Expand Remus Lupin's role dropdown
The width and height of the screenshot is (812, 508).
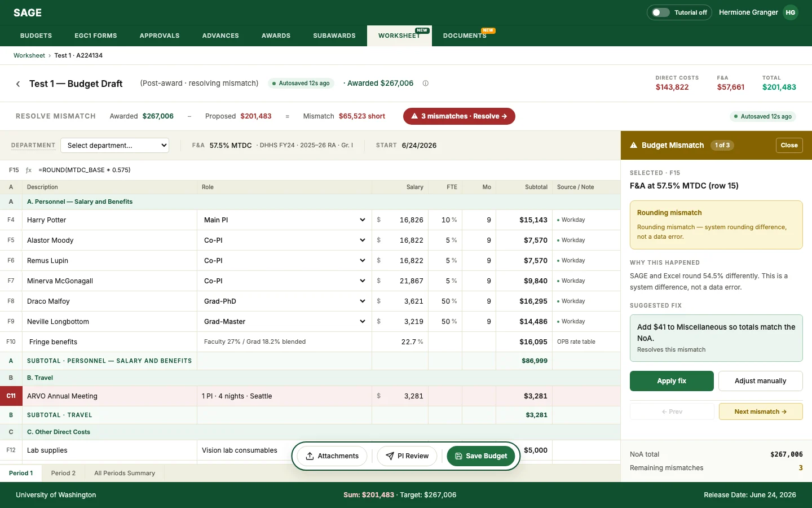pos(285,261)
